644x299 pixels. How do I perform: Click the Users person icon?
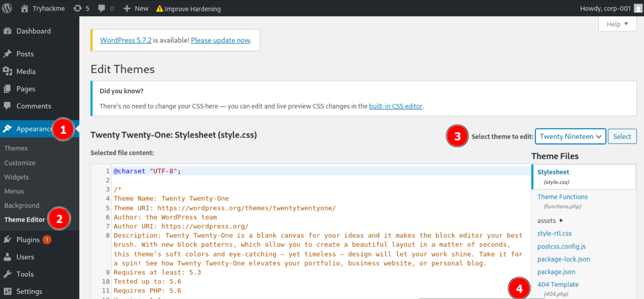(7, 257)
